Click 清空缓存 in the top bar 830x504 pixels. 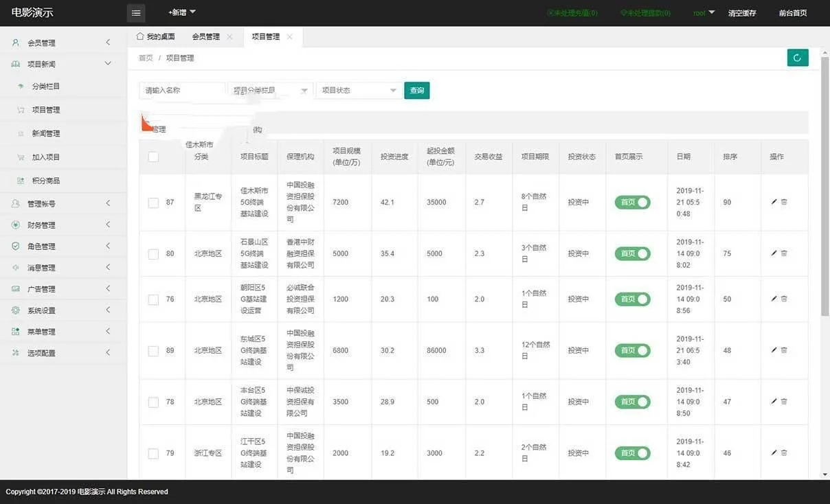(x=741, y=13)
